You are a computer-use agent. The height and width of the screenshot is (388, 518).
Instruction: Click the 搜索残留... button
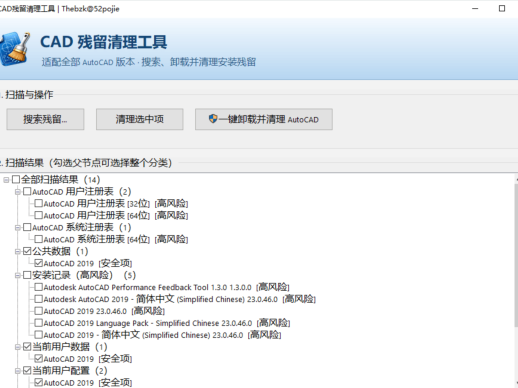(45, 119)
